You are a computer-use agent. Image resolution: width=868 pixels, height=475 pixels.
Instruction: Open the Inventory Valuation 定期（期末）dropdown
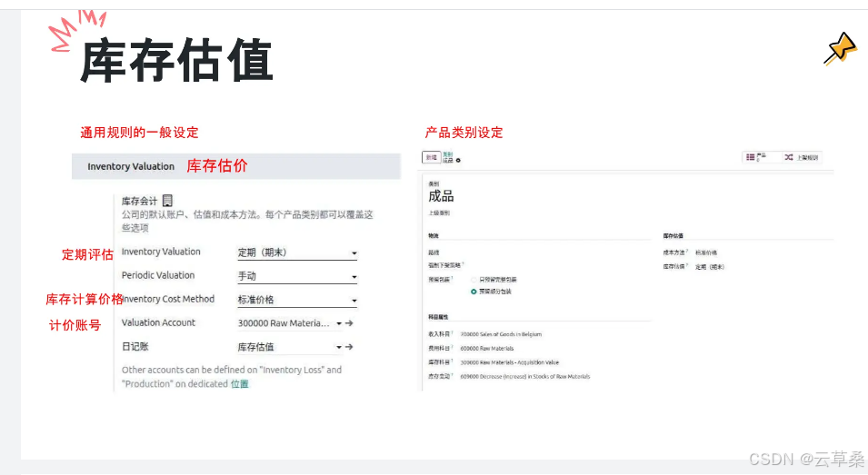296,252
